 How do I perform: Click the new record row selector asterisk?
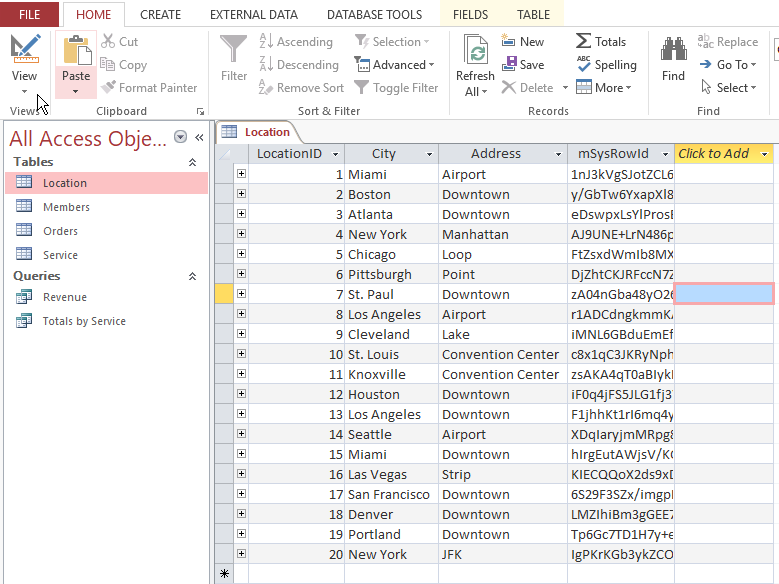click(225, 574)
